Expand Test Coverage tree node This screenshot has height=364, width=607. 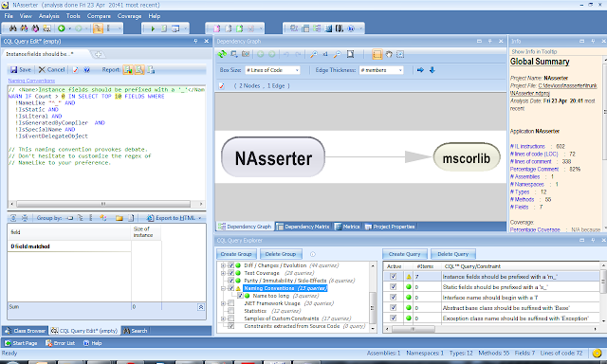tap(224, 273)
